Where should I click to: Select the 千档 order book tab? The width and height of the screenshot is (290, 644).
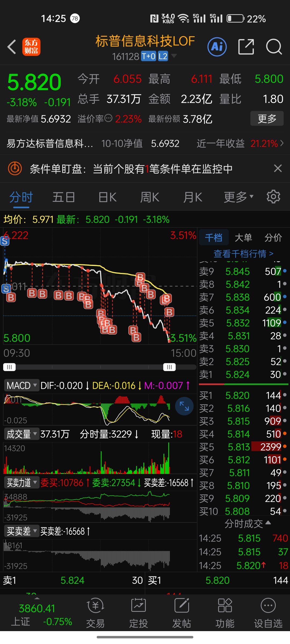click(214, 237)
